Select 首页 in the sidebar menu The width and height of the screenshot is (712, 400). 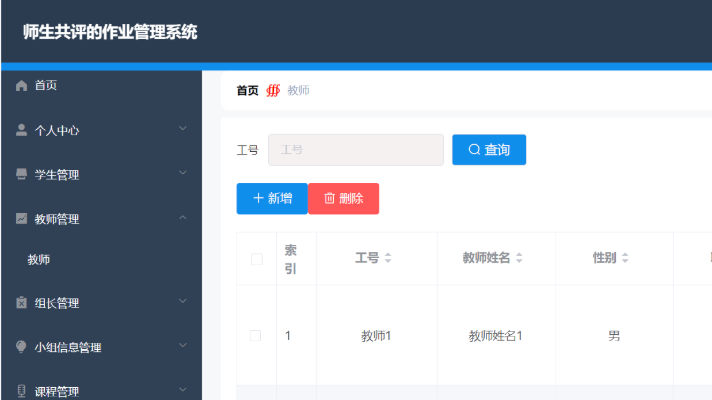46,86
